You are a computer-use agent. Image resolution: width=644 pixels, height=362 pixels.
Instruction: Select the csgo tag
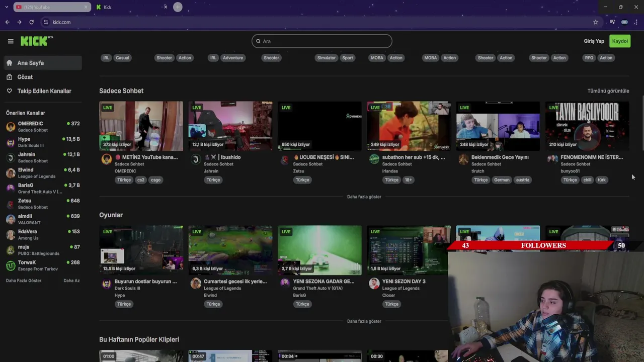point(155,180)
